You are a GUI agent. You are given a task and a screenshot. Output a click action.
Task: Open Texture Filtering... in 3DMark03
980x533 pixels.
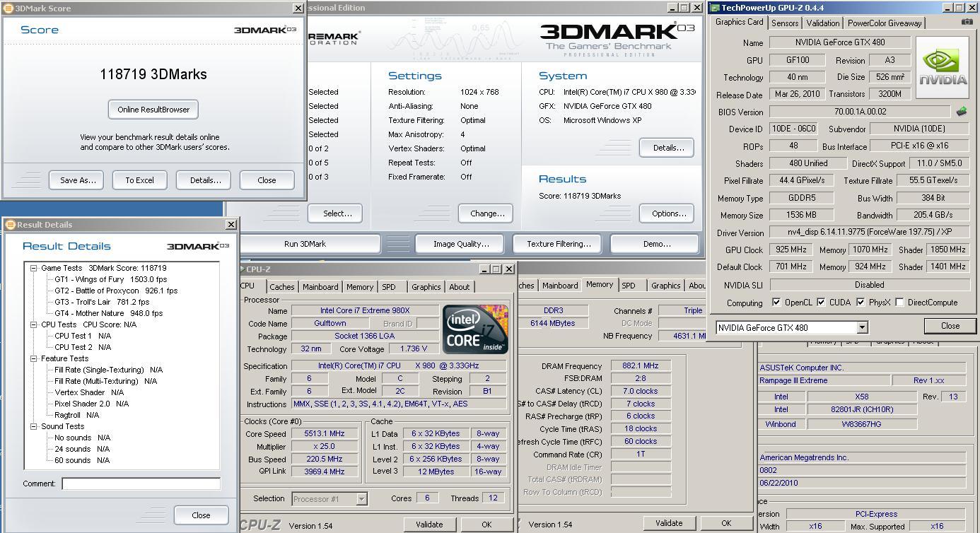(x=559, y=244)
